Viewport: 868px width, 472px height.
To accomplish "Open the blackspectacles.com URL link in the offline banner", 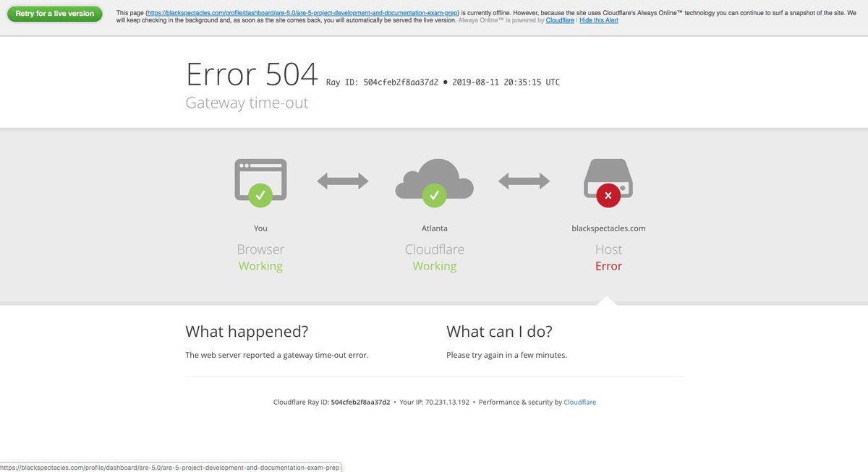I will point(302,13).
